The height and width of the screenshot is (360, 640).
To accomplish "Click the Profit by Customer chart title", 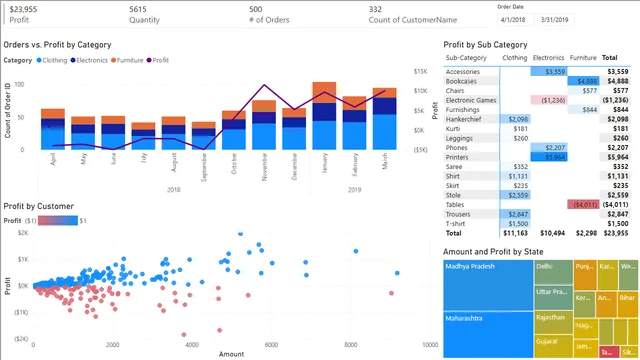I will coord(39,206).
